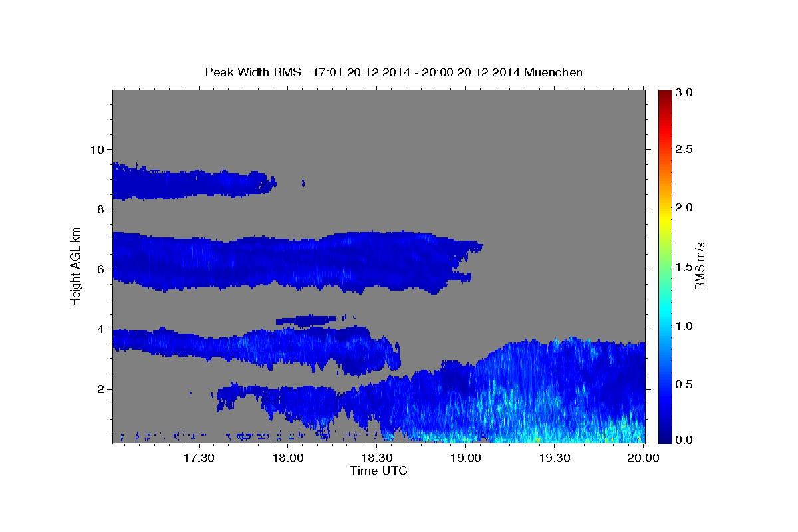Click the 'RMS m/s' colorbar label
798x532 pixels.
(699, 266)
